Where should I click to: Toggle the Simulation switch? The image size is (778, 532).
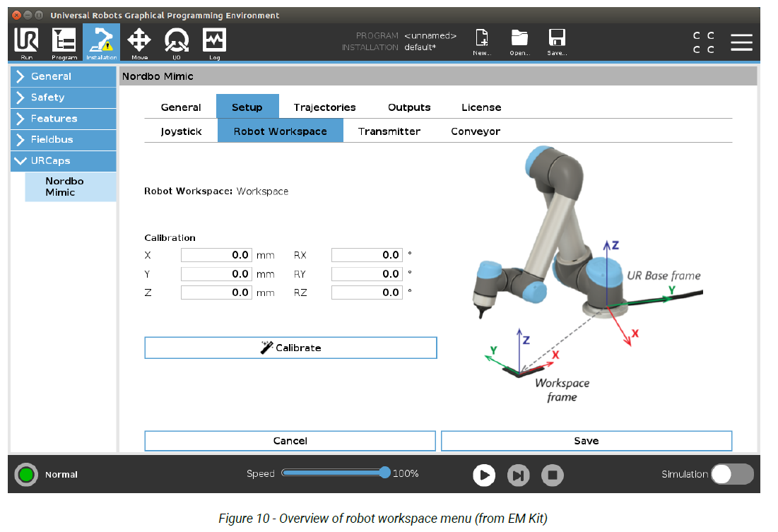pyautogui.click(x=732, y=474)
